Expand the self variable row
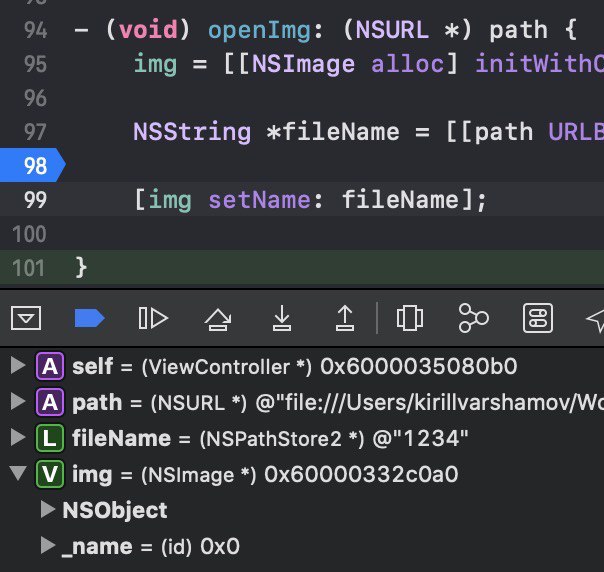Viewport: 604px width, 572px height. 18,365
